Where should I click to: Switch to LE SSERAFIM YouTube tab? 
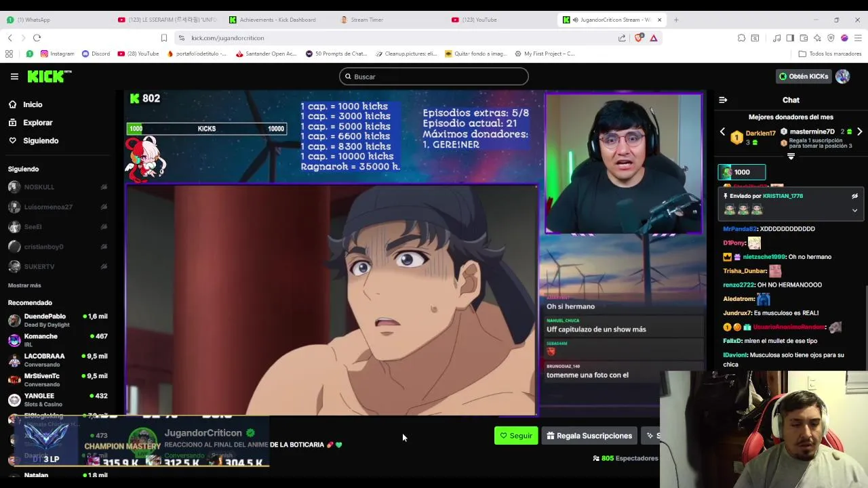(x=166, y=20)
